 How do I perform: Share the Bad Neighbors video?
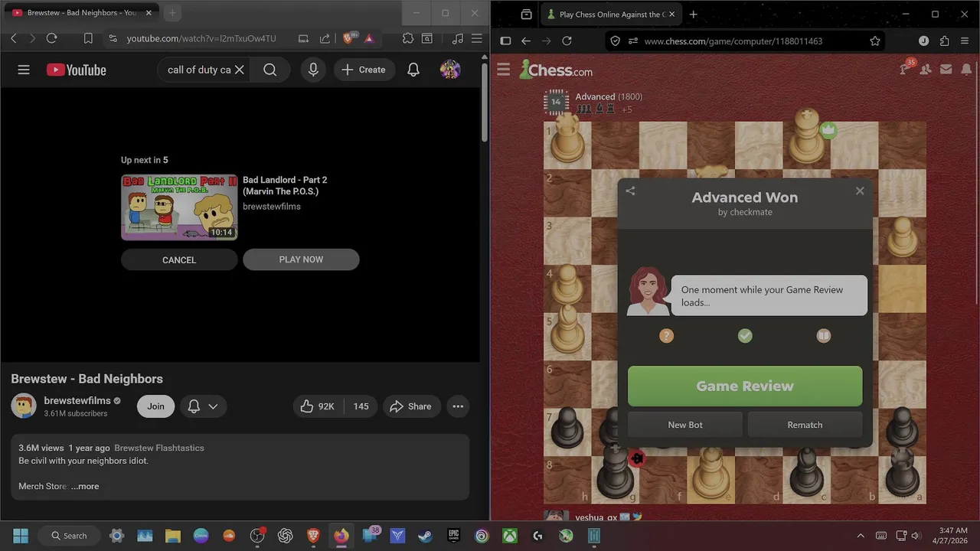(410, 406)
